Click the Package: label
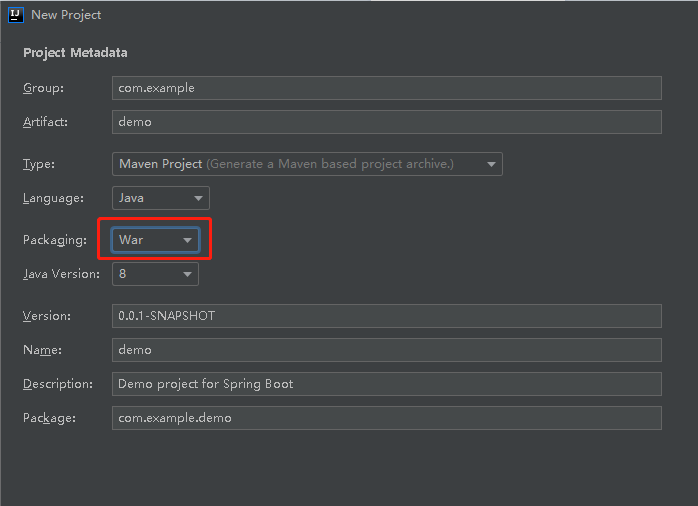 [x=49, y=418]
